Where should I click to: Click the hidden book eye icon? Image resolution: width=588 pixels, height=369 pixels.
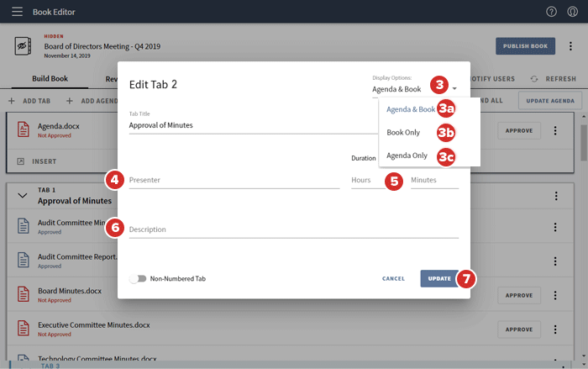pyautogui.click(x=23, y=47)
